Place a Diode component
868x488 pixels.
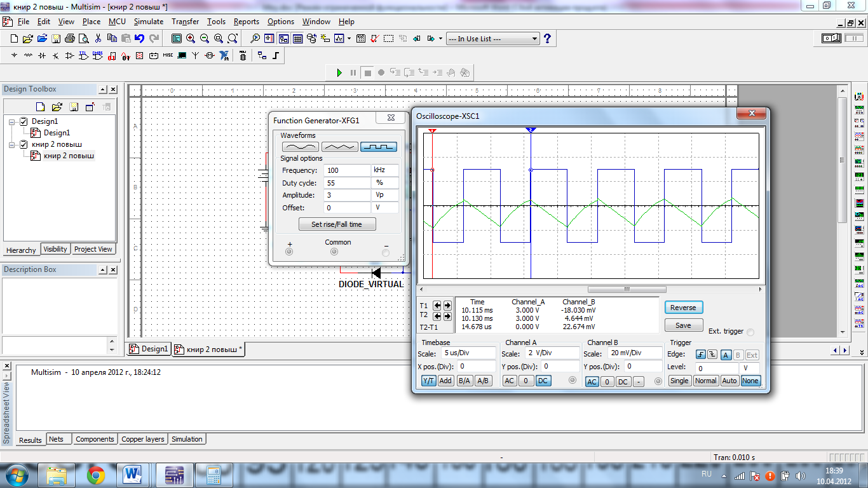coord(42,56)
